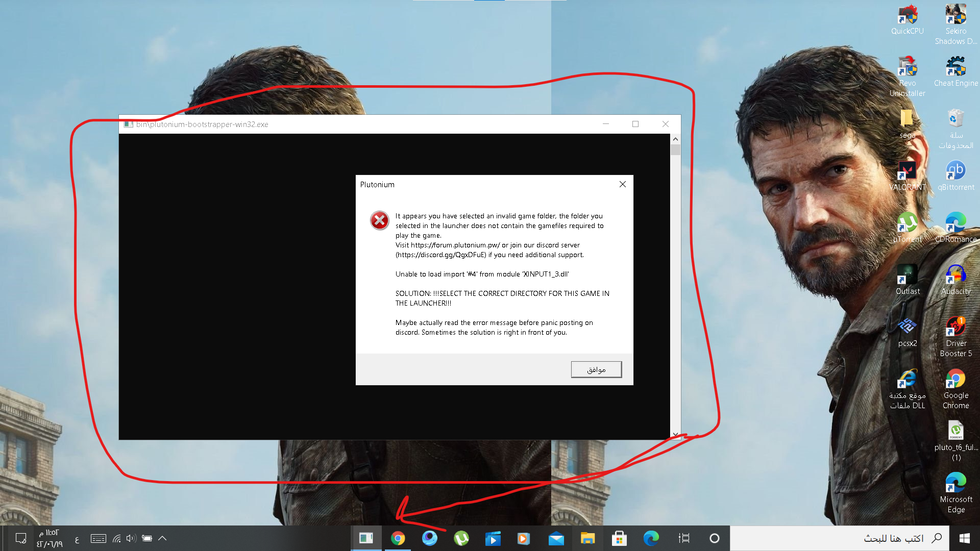The width and height of the screenshot is (980, 551).
Task: Maximize the plutonium-bootstrapper window
Action: (x=635, y=124)
